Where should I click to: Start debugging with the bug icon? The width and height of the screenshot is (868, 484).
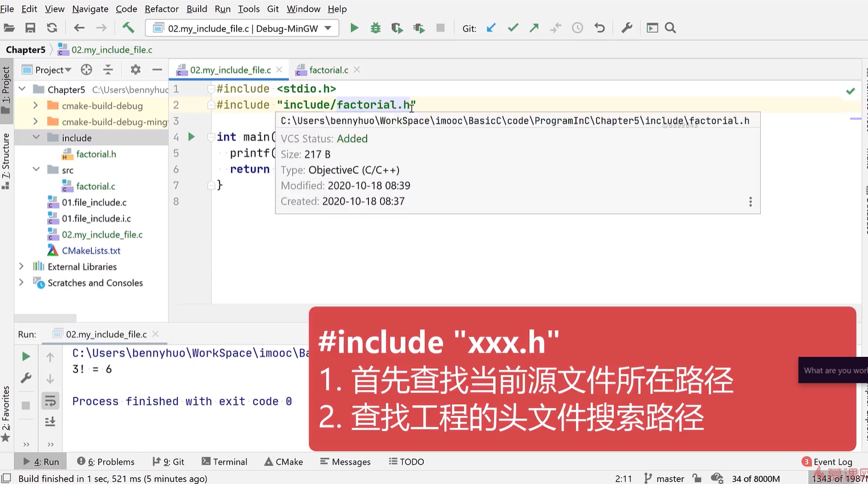pyautogui.click(x=375, y=28)
